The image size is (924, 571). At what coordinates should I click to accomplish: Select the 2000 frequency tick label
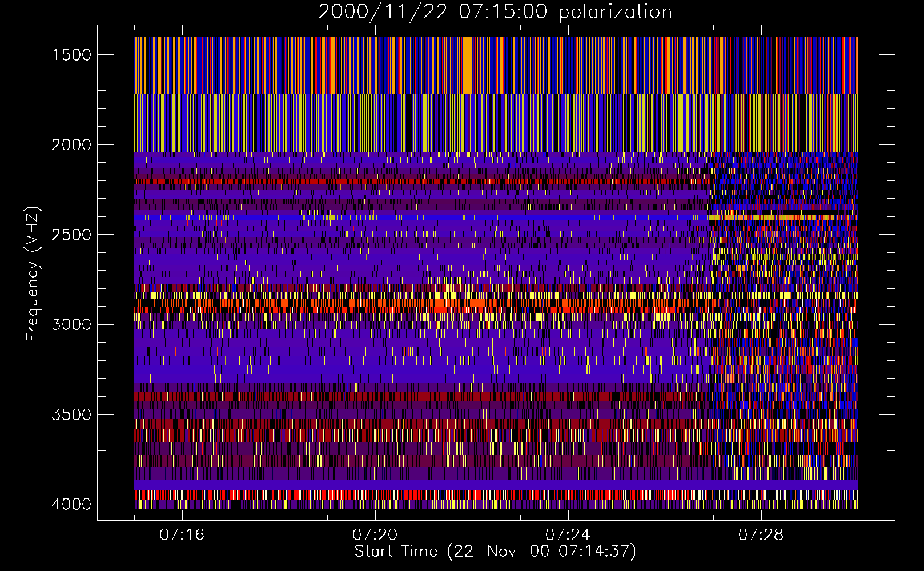71,145
